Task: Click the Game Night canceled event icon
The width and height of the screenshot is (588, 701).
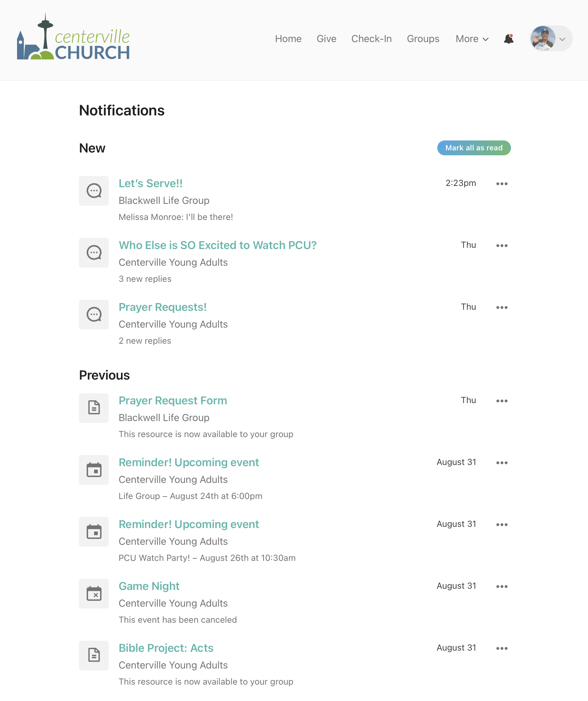Action: pyautogui.click(x=94, y=594)
